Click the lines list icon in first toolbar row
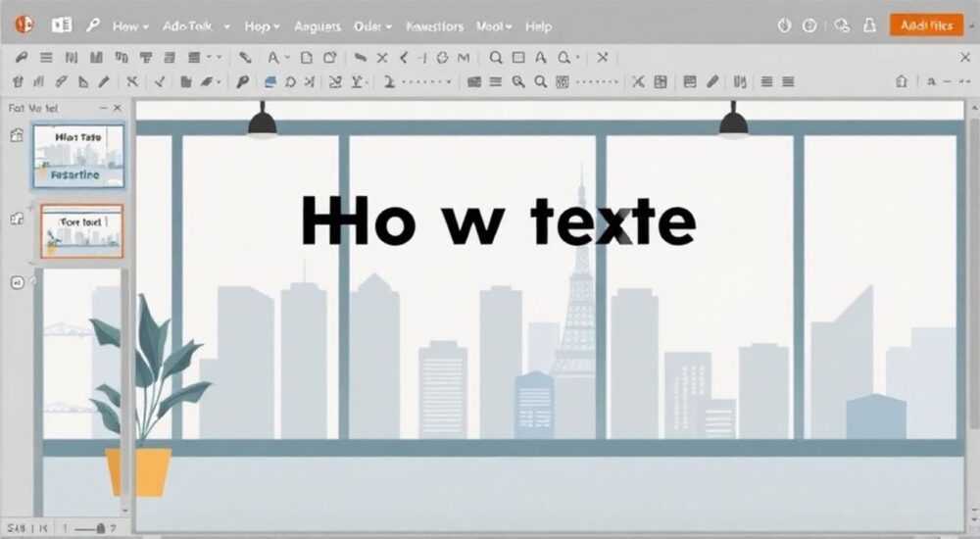 (x=46, y=58)
